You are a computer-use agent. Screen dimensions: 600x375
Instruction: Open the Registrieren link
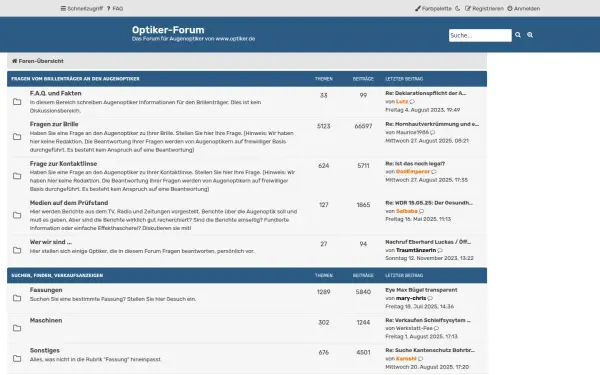pyautogui.click(x=484, y=8)
